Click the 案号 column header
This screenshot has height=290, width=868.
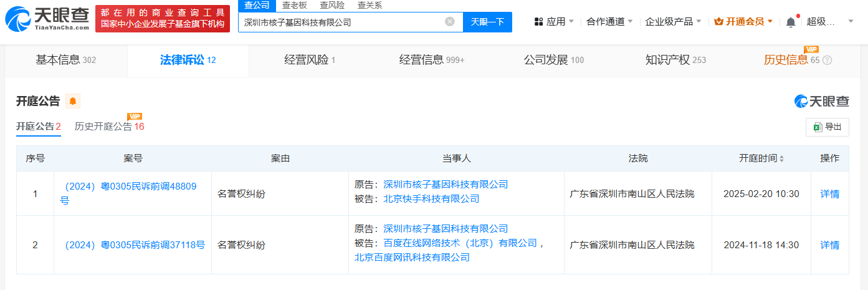click(133, 159)
